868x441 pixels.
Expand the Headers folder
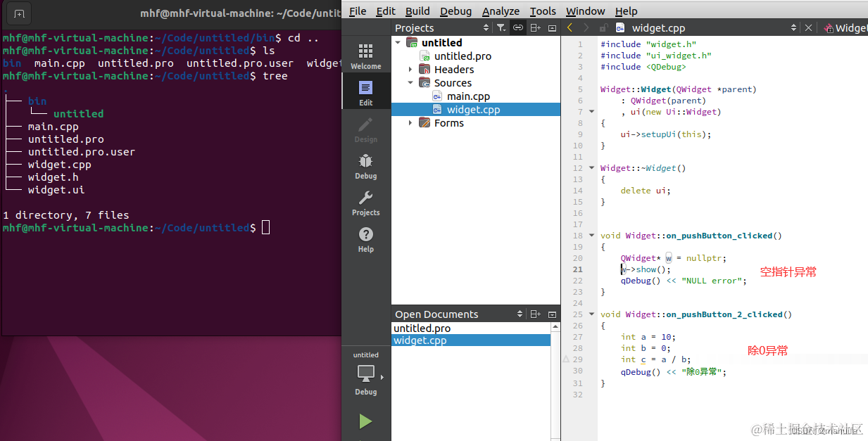(x=410, y=70)
